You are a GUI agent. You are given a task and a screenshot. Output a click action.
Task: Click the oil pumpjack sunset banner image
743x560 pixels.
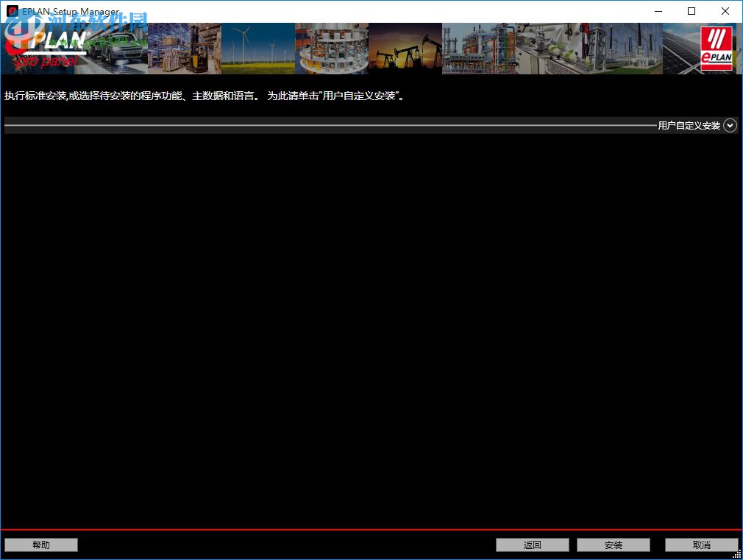[405, 49]
